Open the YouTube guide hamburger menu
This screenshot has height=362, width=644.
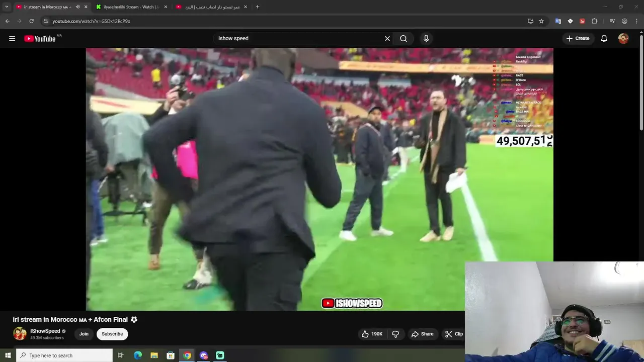click(x=12, y=38)
